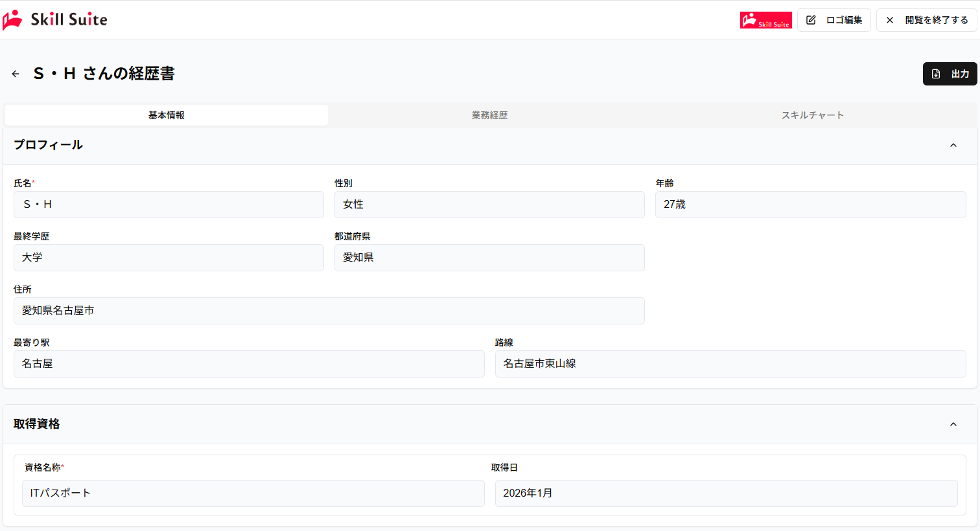Click the 性別 field showing 女性

tap(489, 205)
